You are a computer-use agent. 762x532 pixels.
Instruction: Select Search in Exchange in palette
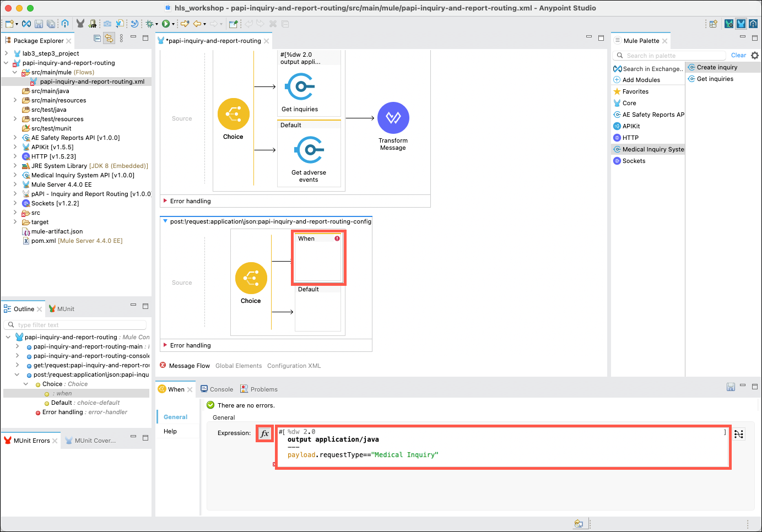pyautogui.click(x=648, y=69)
